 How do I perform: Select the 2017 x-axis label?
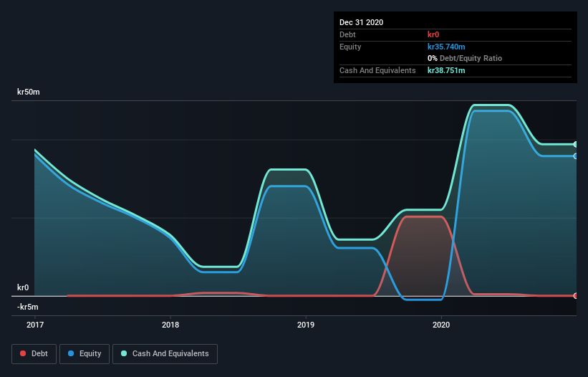click(35, 325)
